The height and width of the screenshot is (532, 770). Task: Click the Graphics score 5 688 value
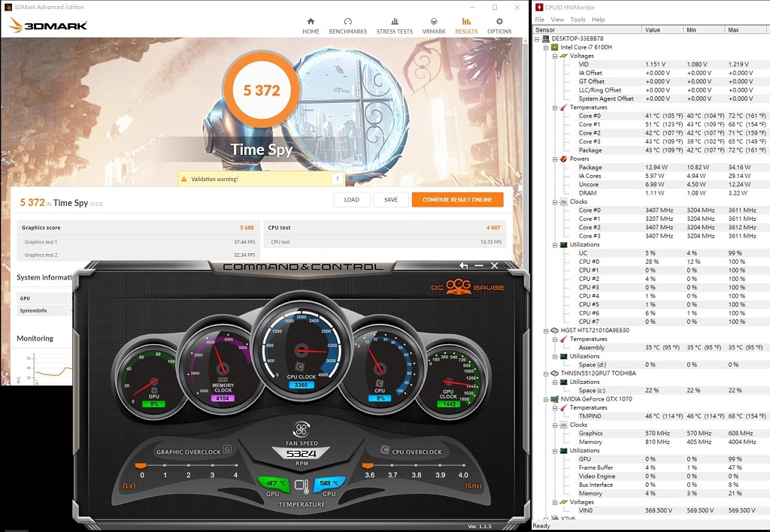click(247, 228)
